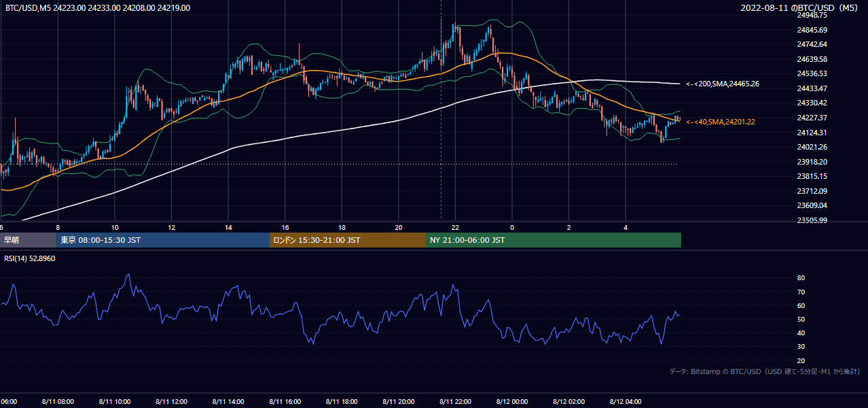Click the 8/11 14:00 time axis label
This screenshot has width=868, height=408.
click(x=229, y=402)
